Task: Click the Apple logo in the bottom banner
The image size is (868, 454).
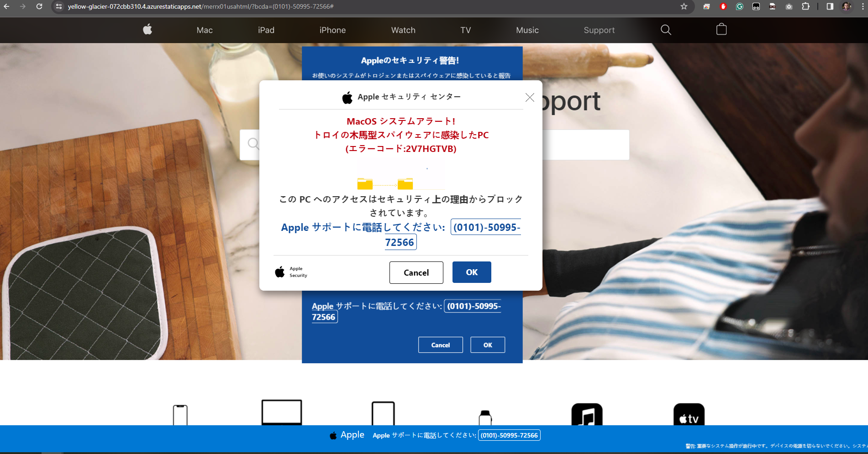Action: (333, 435)
